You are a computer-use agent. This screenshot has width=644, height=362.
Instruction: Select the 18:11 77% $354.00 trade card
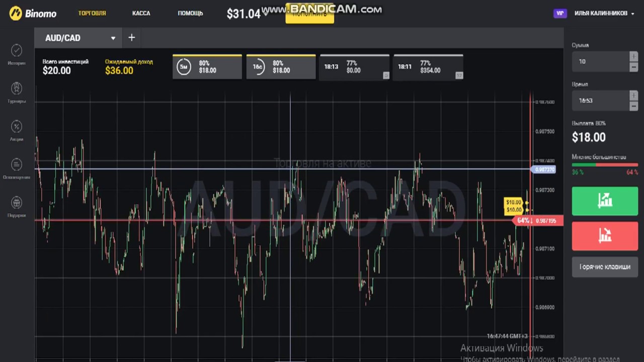[x=428, y=67]
